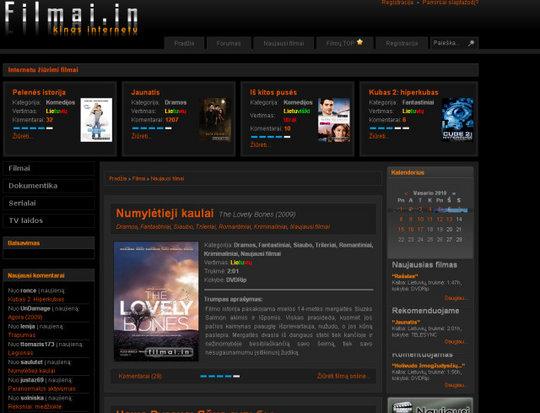Open the Filmų TOP navigation tab

[x=344, y=43]
